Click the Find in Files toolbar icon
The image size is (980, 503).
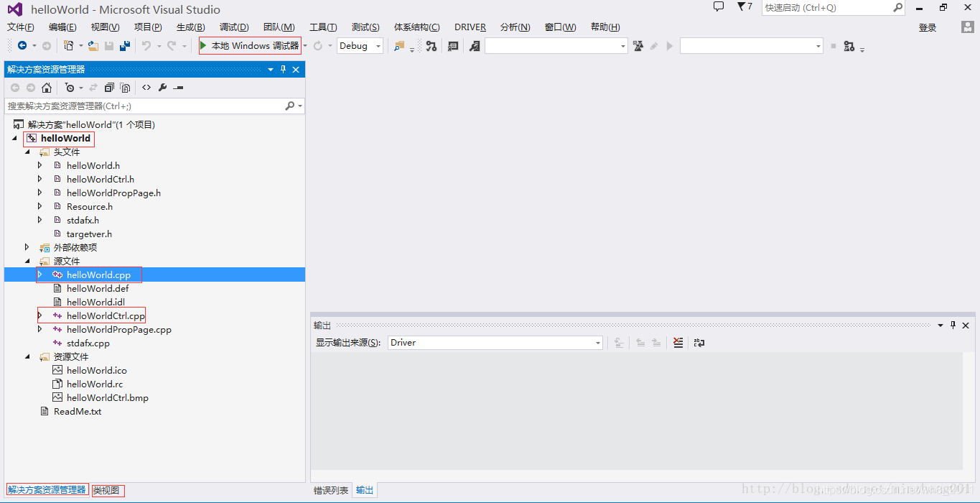coord(400,45)
